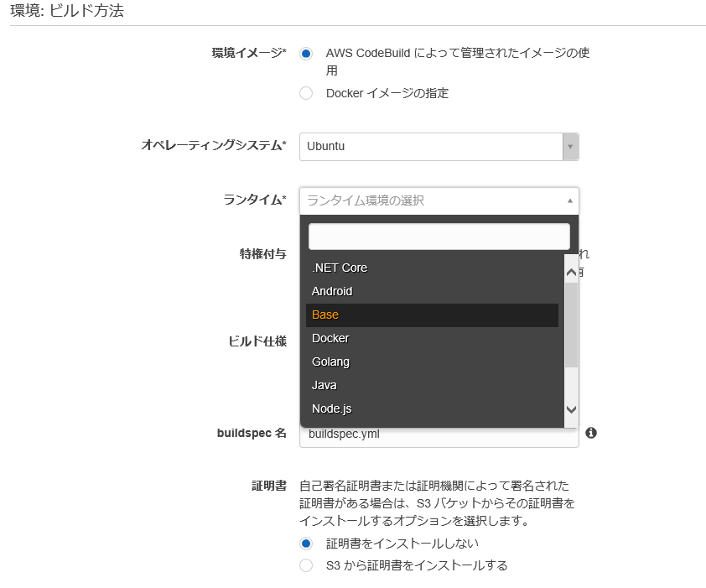The image size is (706, 588).
Task: Click the ビルド仕様 label text
Action: pos(257,341)
